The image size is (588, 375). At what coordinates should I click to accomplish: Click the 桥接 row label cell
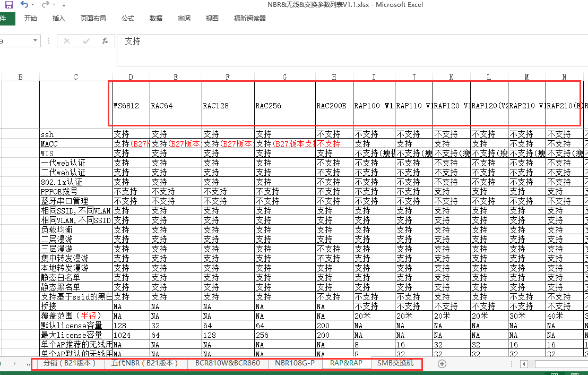76,306
